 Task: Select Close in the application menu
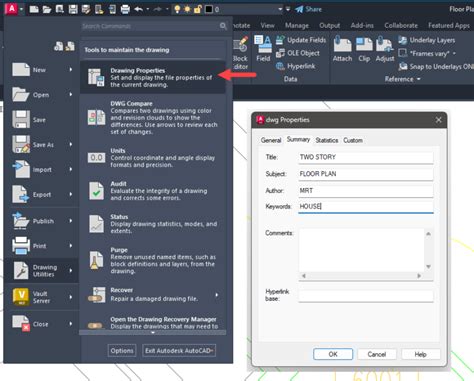coord(42,324)
